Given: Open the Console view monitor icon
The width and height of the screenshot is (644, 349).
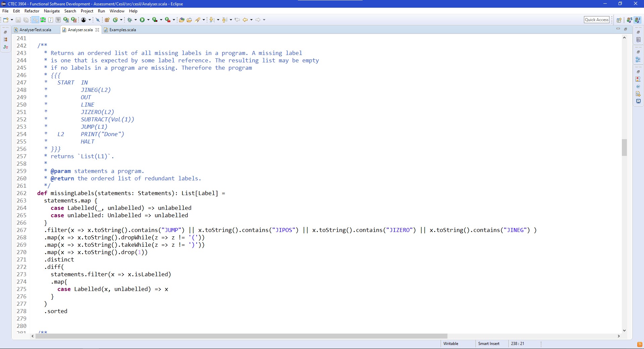Looking at the screenshot, I should [638, 101].
